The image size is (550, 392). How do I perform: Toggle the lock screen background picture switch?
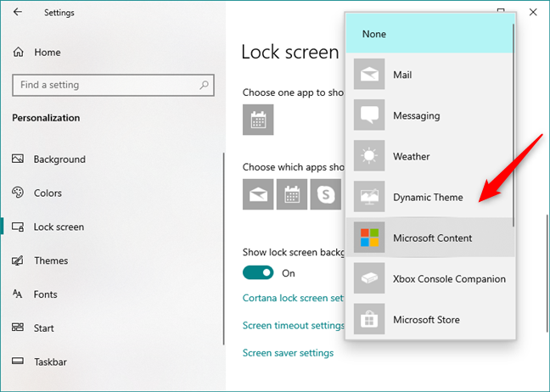coord(258,272)
